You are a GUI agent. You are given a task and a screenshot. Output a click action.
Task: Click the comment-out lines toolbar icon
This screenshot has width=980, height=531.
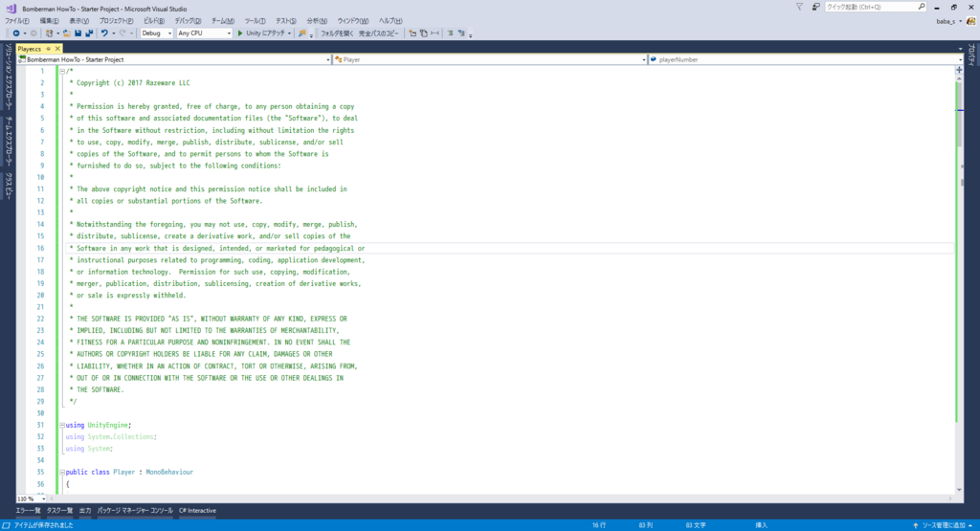tap(450, 33)
